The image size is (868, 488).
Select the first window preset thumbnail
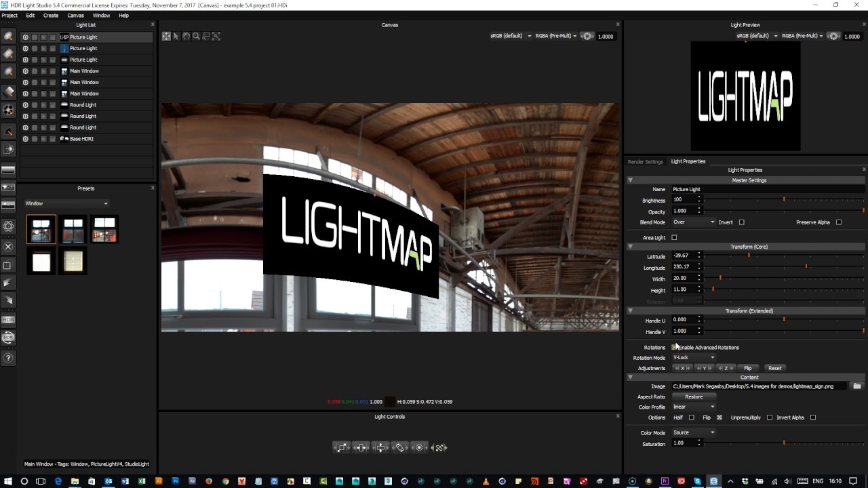(41, 230)
